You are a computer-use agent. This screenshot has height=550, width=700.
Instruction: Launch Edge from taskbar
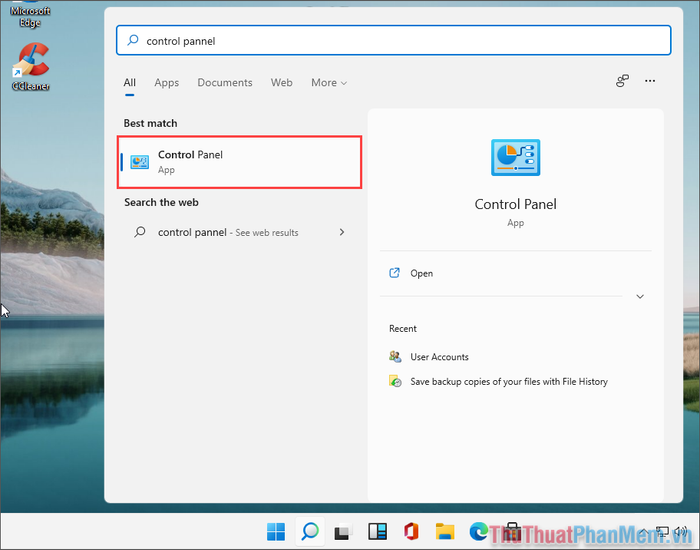click(x=479, y=531)
